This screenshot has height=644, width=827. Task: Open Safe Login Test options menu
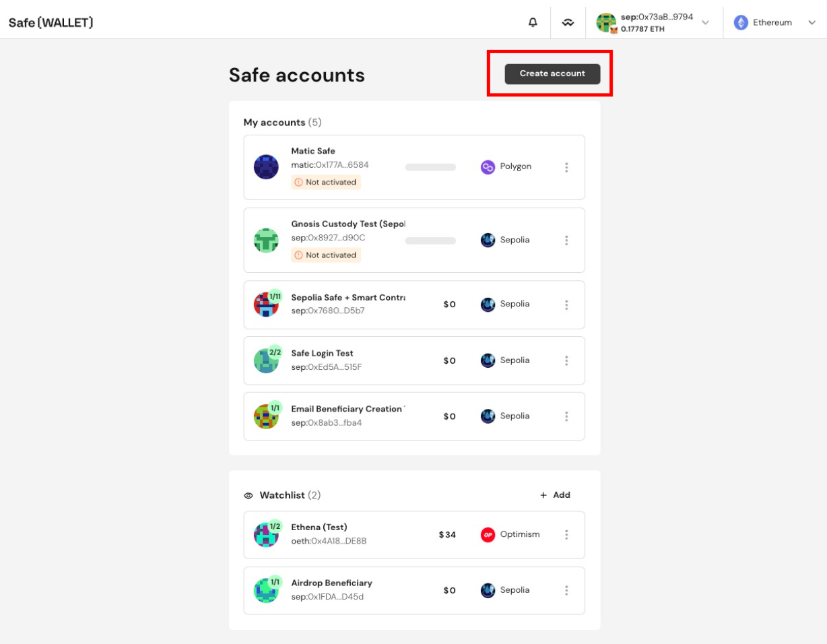click(x=566, y=360)
